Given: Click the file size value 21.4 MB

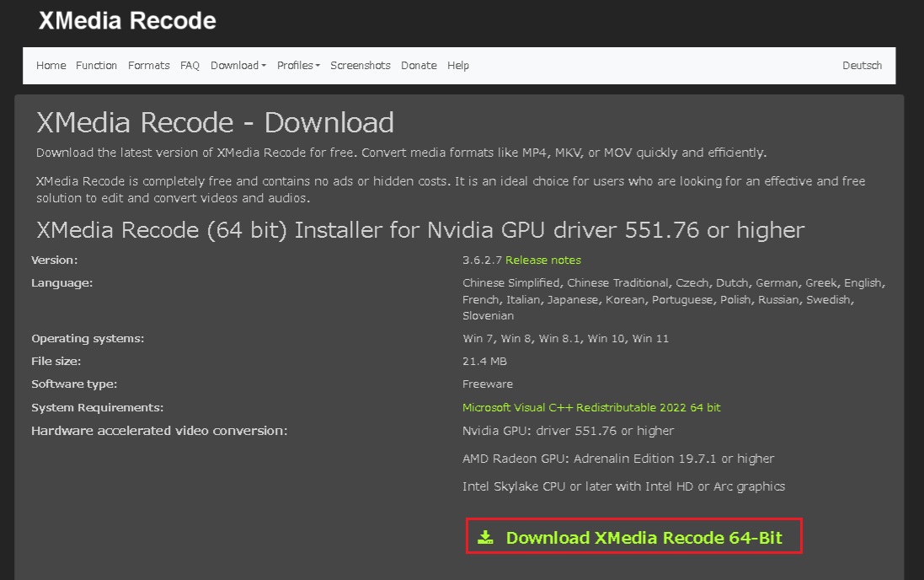Looking at the screenshot, I should click(484, 361).
